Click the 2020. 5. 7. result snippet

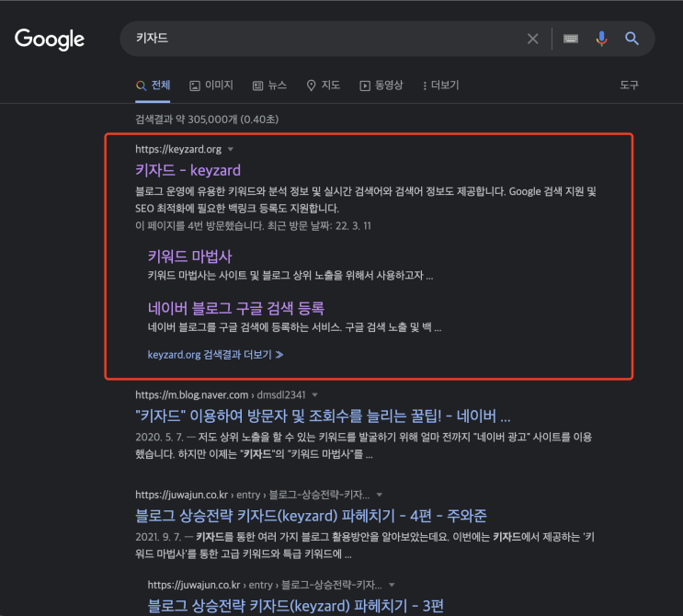(x=363, y=446)
